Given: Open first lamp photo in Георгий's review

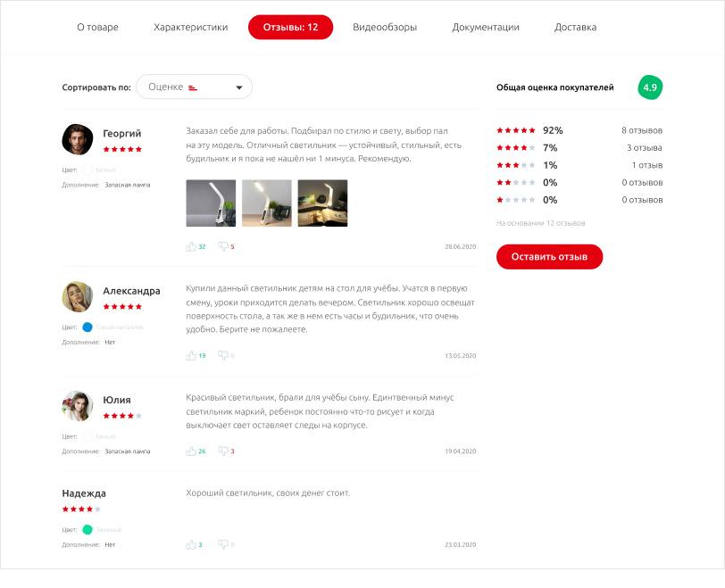Looking at the screenshot, I should coord(211,203).
